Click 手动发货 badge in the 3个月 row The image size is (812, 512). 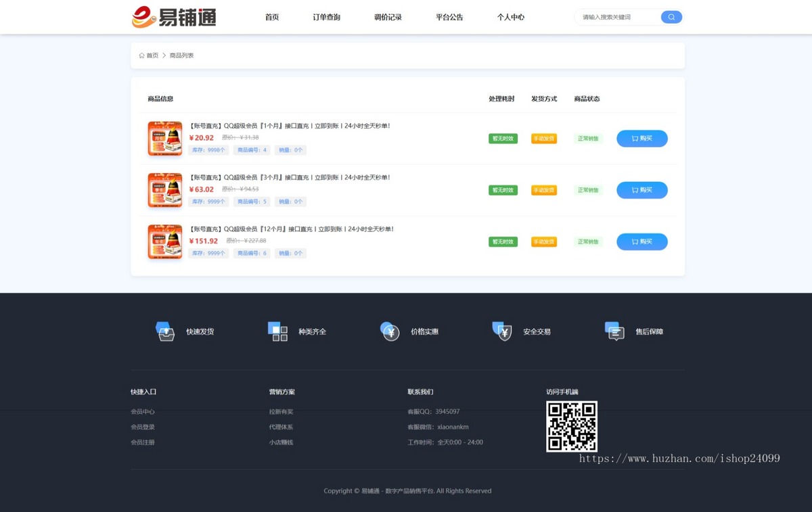tap(544, 190)
